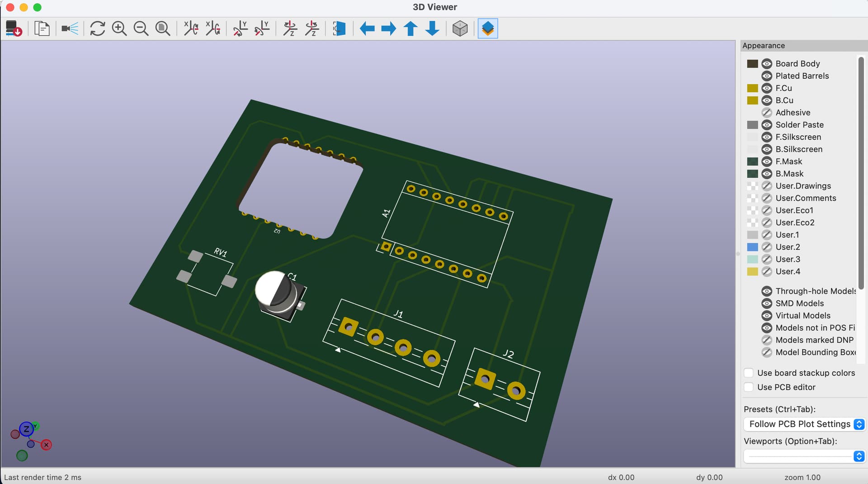Click the Solder Paste color swatch
The height and width of the screenshot is (484, 868).
(752, 125)
